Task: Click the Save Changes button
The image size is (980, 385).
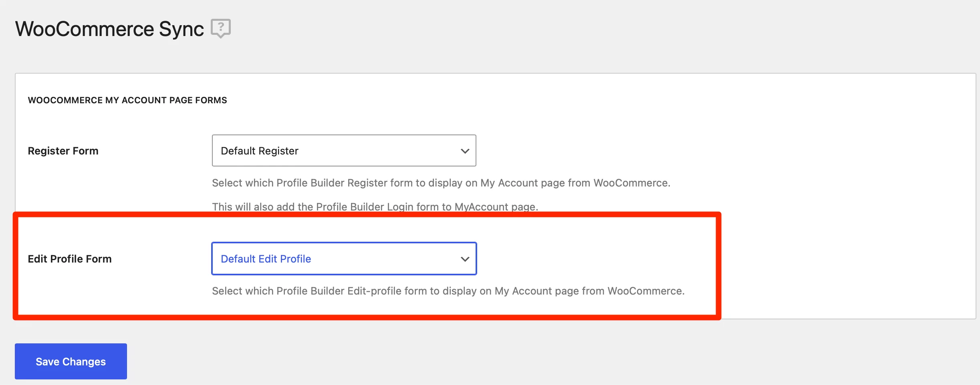Action: tap(71, 361)
